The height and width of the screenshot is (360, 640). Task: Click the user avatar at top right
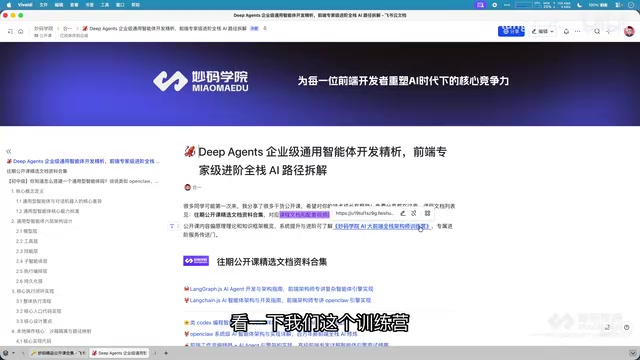click(629, 31)
